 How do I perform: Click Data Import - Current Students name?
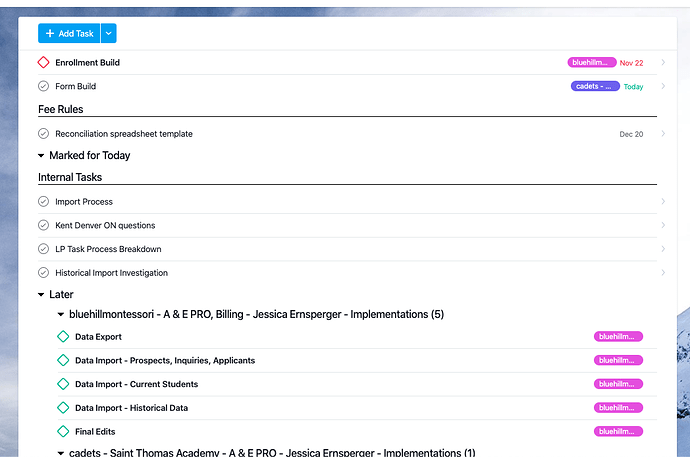point(136,384)
